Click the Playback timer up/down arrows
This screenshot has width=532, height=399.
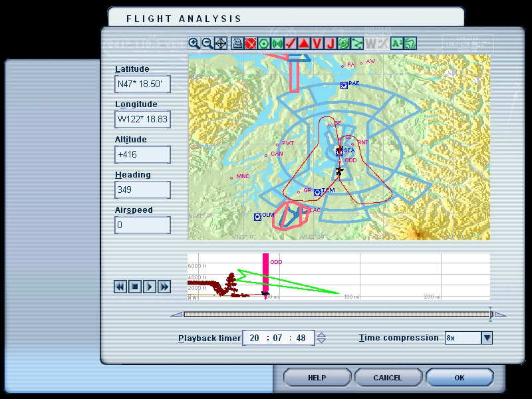pyautogui.click(x=321, y=338)
